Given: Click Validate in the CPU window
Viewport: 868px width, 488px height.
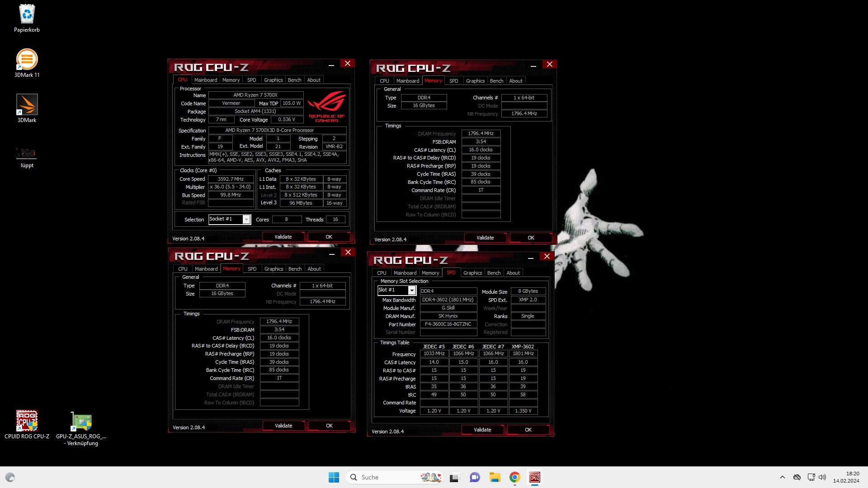Looking at the screenshot, I should 283,237.
